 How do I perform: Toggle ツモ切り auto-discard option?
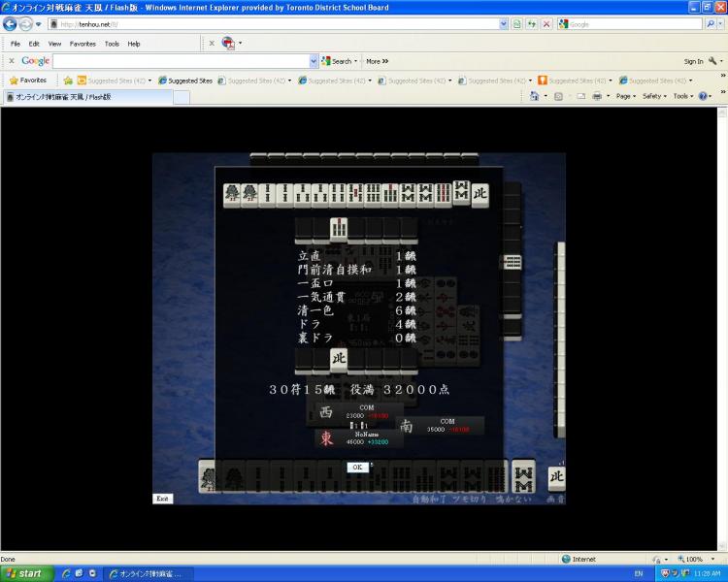pos(470,499)
